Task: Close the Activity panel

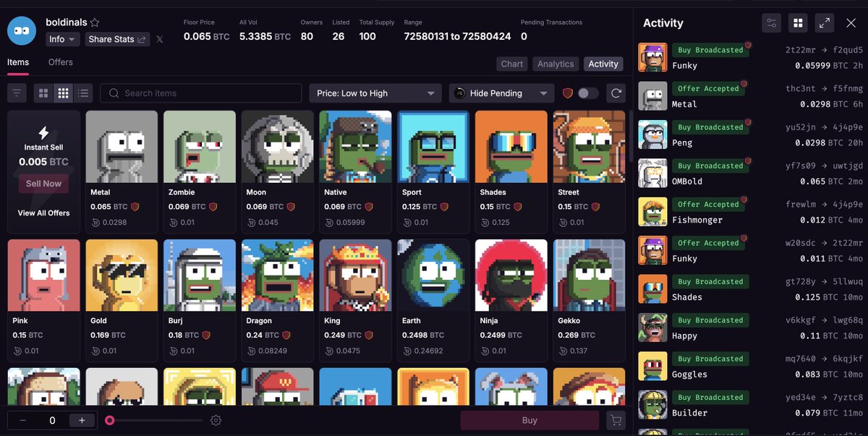Action: (851, 23)
